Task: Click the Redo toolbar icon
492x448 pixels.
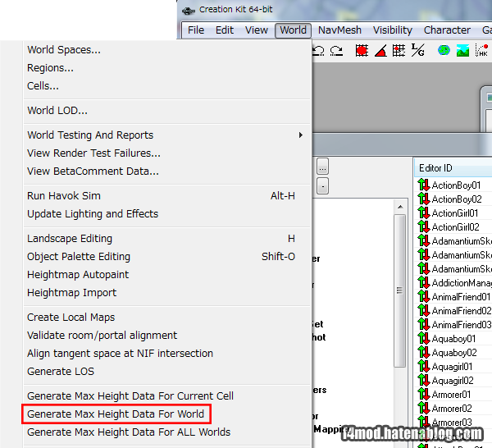Action: click(x=336, y=51)
